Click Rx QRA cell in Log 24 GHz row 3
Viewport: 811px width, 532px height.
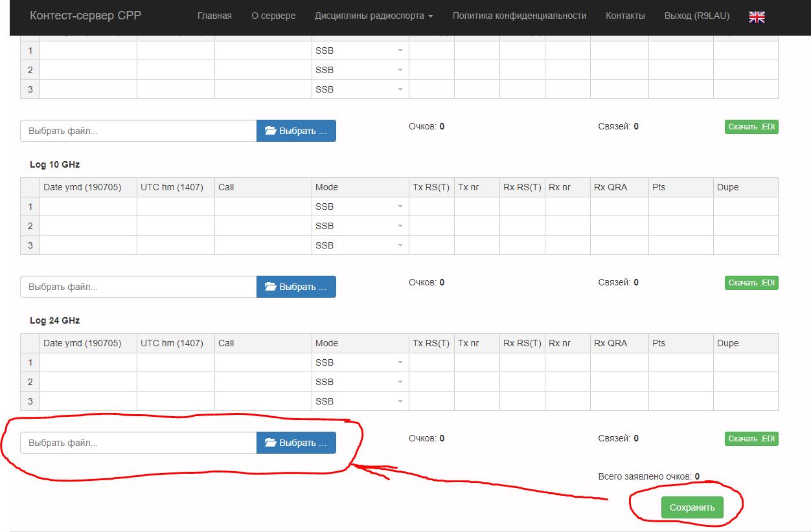point(620,401)
